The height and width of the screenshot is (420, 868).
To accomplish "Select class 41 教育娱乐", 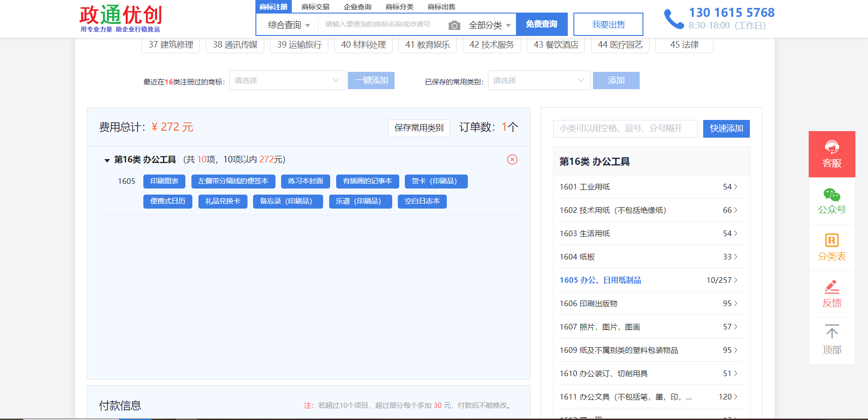I will pyautogui.click(x=428, y=45).
